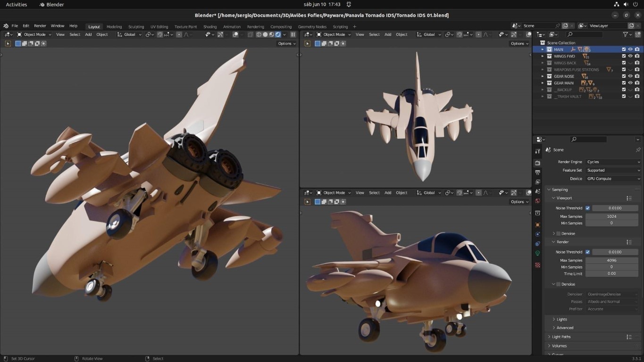Click the Viewport Max Samples field
Viewport: 644px width, 362px height.
click(x=611, y=216)
